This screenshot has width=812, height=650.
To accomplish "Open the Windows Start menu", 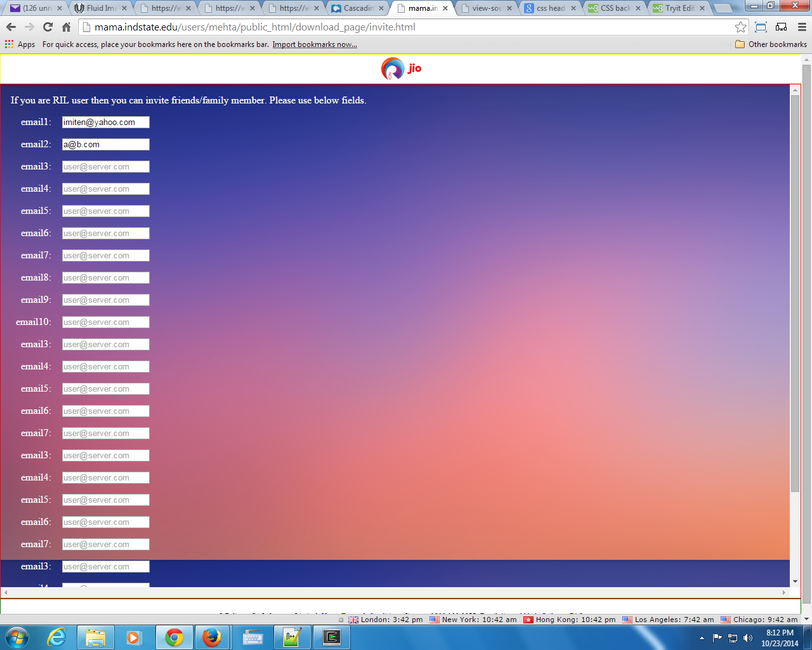I will (x=17, y=637).
